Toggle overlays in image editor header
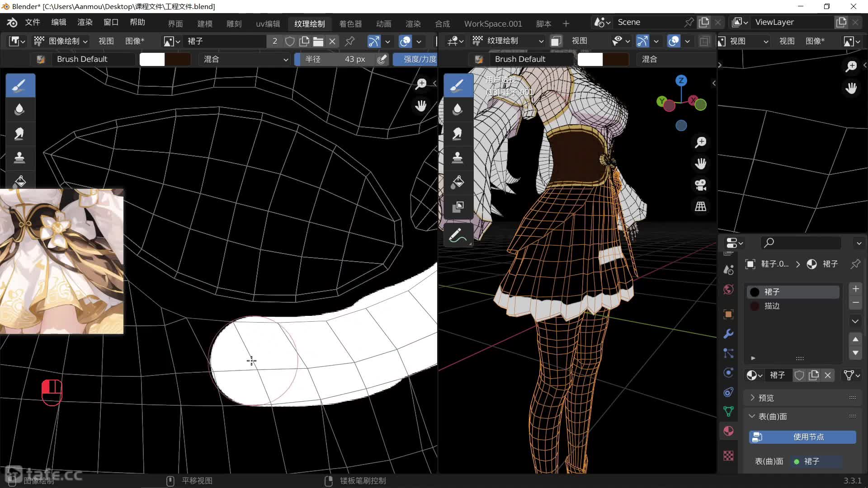 pos(405,42)
